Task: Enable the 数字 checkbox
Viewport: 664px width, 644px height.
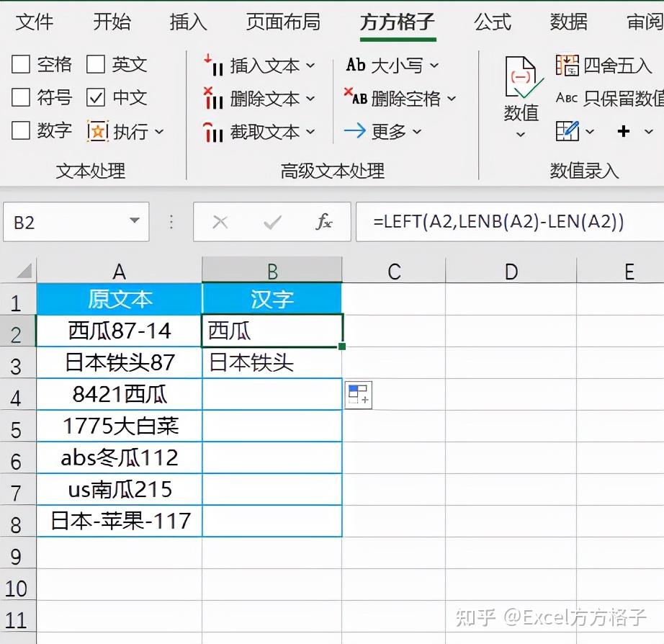Action: coord(21,131)
